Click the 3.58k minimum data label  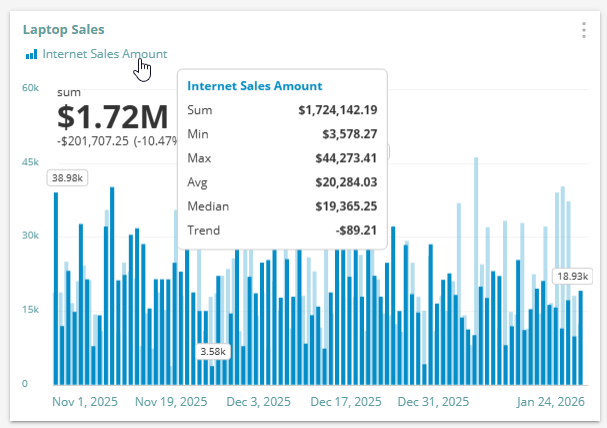click(213, 352)
